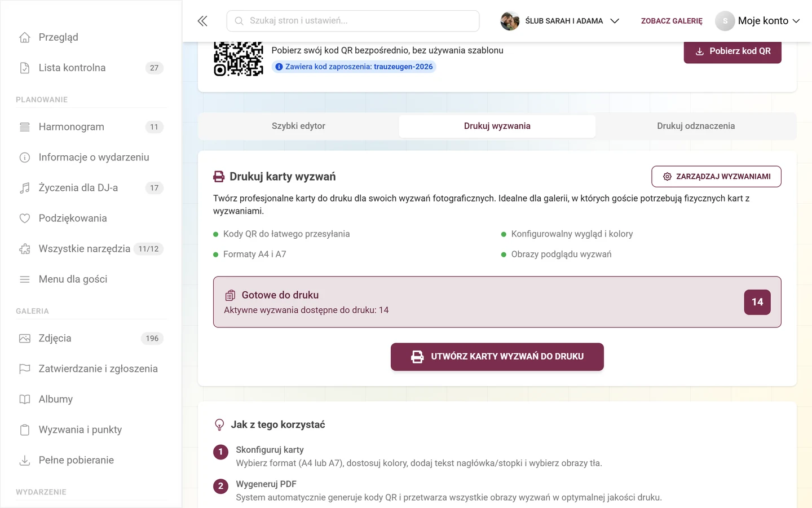The image size is (812, 508).
Task: Open the Moje konto dropdown menu
Action: tap(769, 21)
